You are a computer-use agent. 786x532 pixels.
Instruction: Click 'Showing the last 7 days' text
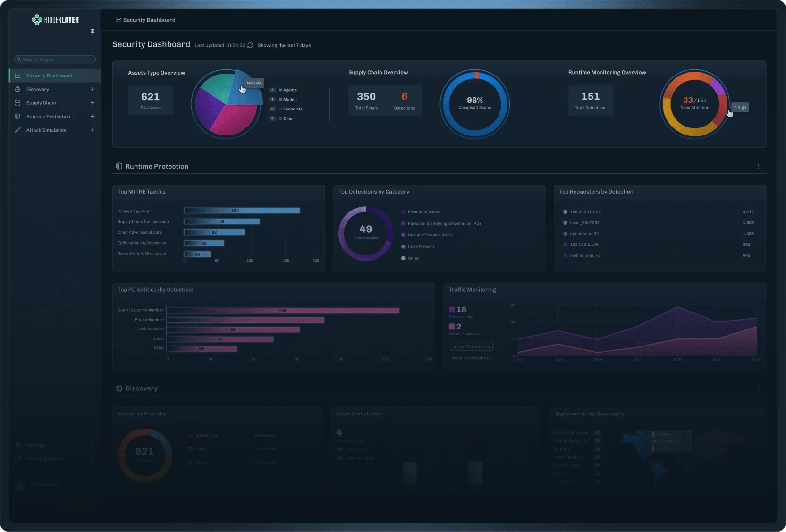click(x=284, y=45)
